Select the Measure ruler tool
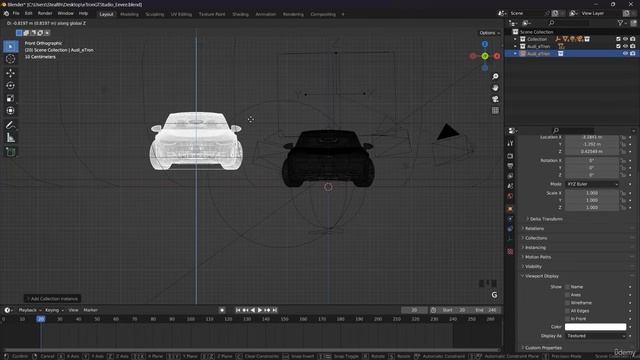Image resolution: width=640 pixels, height=360 pixels. pyautogui.click(x=11, y=138)
